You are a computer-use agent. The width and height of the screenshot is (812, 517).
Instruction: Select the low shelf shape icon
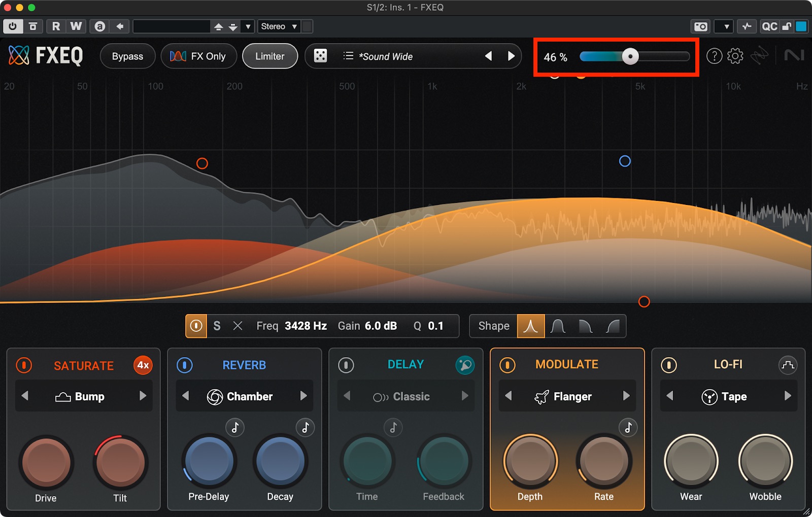tap(585, 326)
